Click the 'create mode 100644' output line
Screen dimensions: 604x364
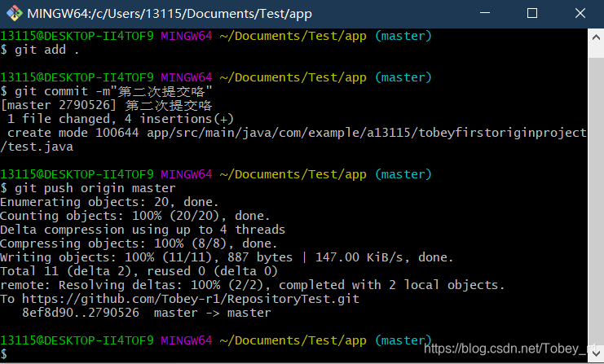[297, 133]
